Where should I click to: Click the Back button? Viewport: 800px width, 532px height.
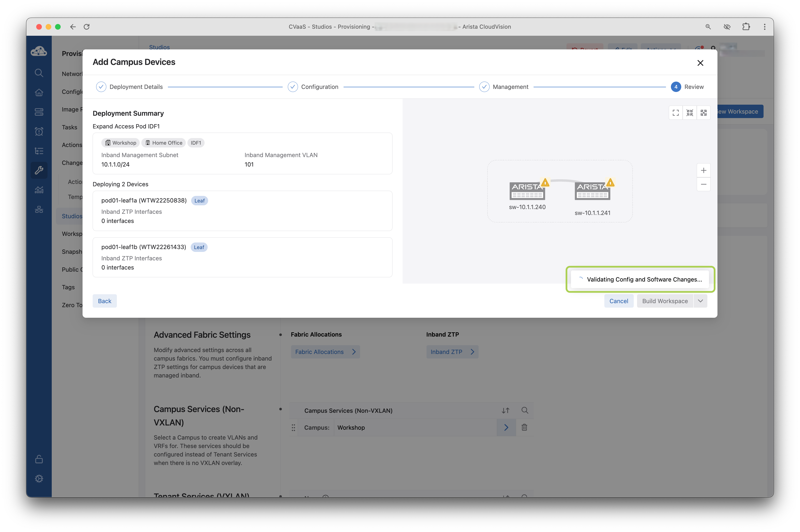click(x=104, y=301)
